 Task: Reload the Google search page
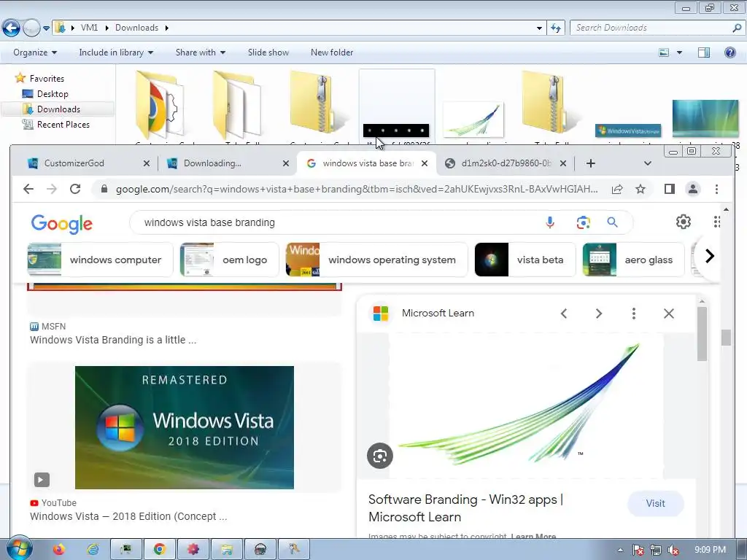(x=75, y=189)
